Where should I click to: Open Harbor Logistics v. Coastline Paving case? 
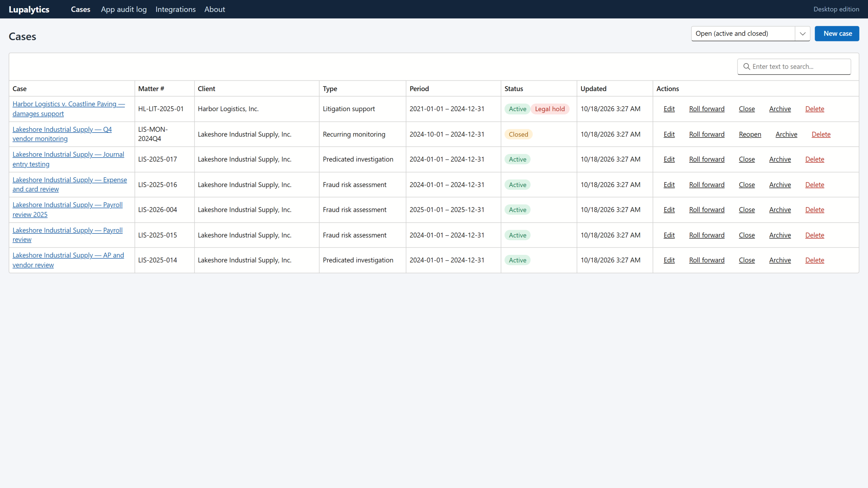(x=68, y=109)
